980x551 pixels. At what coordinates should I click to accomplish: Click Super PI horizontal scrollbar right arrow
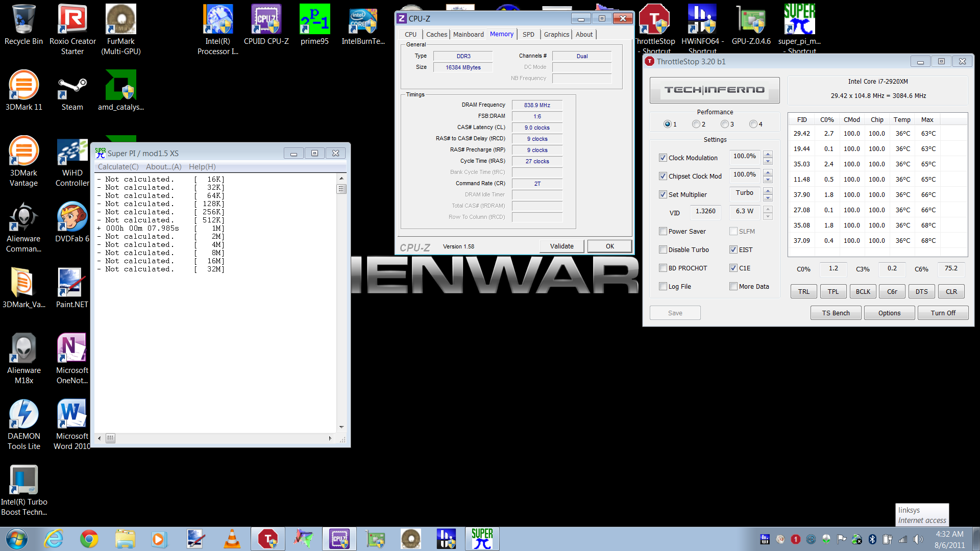coord(330,438)
